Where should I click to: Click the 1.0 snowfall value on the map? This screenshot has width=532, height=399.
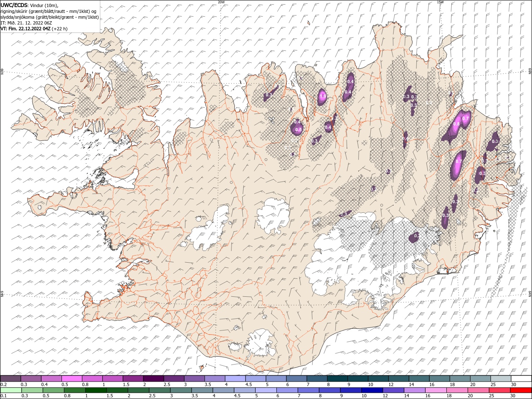323,96
